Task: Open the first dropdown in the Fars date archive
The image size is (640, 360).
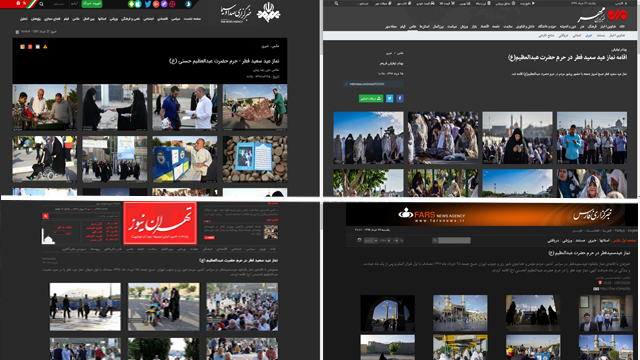Action: (x=371, y=240)
